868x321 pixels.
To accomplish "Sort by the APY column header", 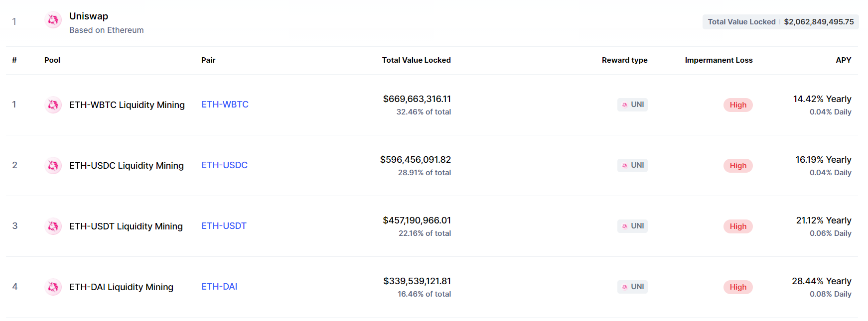I will click(843, 60).
